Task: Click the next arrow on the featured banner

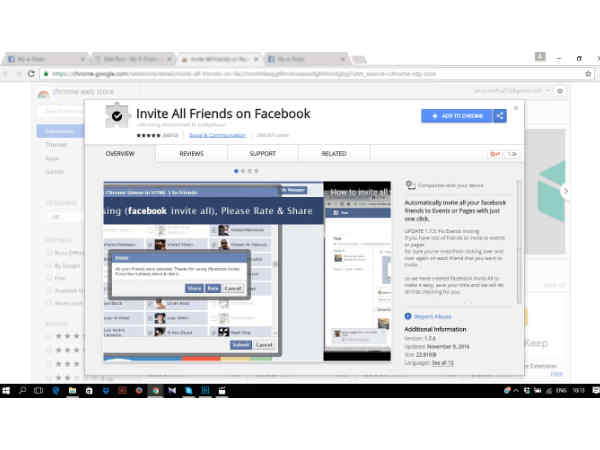Action: click(x=566, y=191)
